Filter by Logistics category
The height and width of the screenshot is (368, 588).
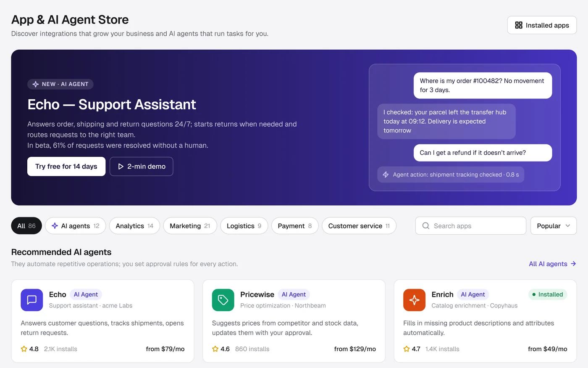(x=244, y=226)
